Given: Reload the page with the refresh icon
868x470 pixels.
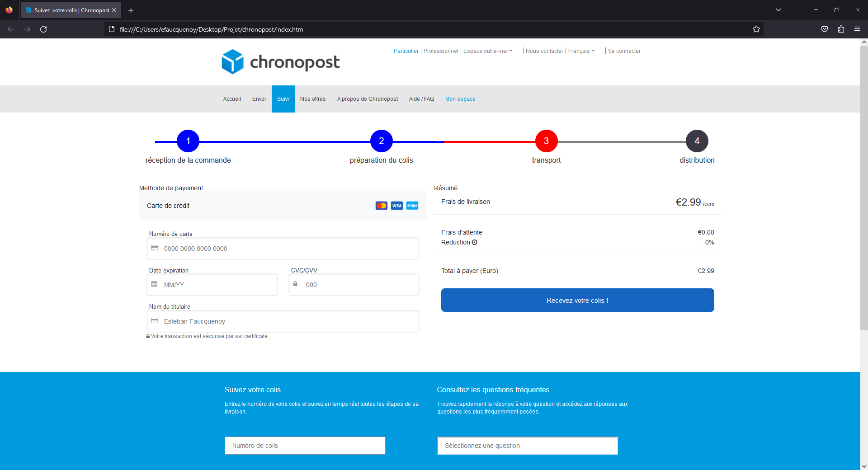Looking at the screenshot, I should 43,29.
